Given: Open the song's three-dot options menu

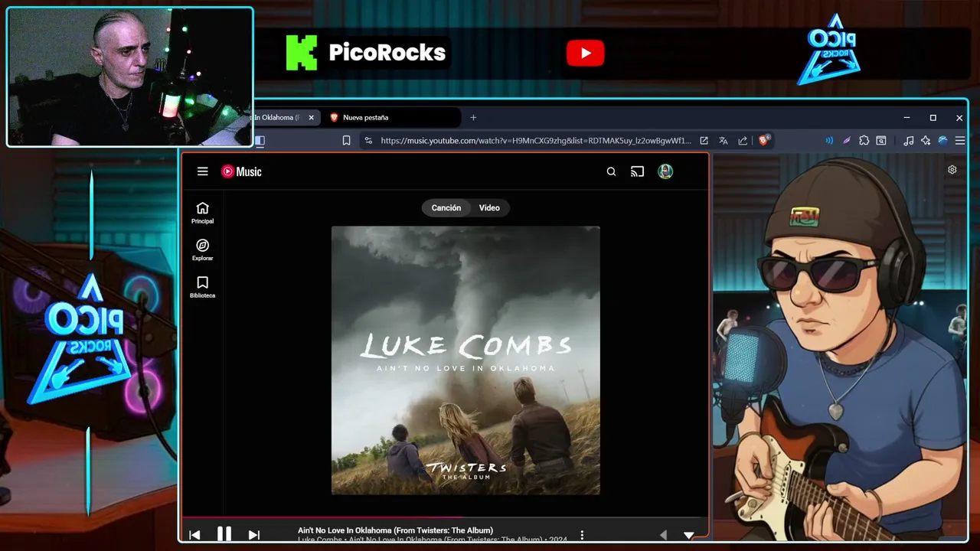Looking at the screenshot, I should [582, 535].
